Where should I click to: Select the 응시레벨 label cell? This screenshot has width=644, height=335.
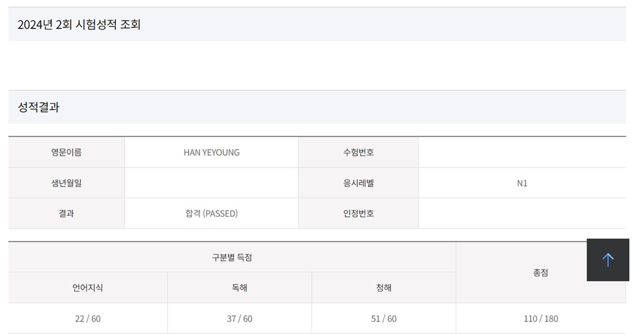click(358, 183)
